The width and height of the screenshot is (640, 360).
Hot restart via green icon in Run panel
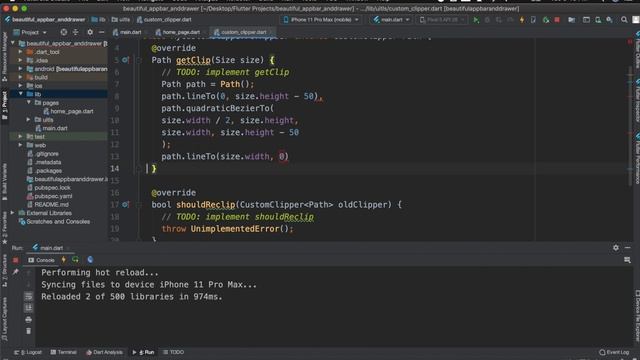[x=76, y=260]
